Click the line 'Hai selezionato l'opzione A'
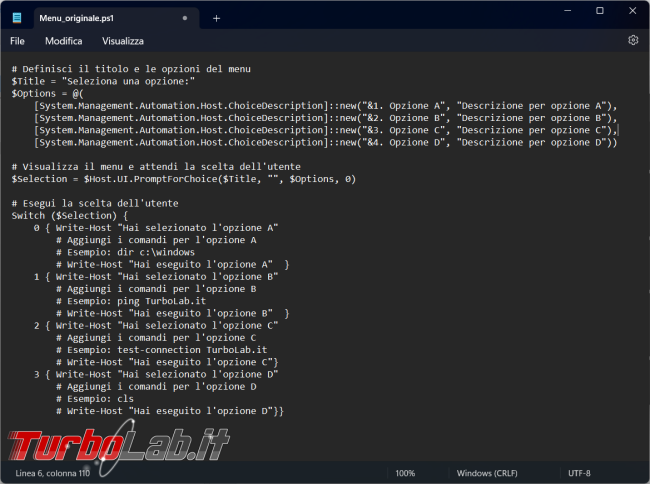The height and width of the screenshot is (484, 650). [156, 228]
